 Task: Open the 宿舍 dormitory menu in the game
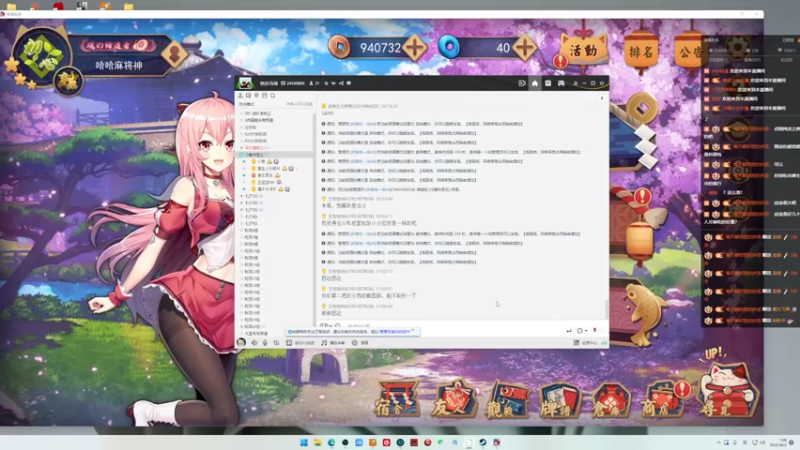pos(397,401)
